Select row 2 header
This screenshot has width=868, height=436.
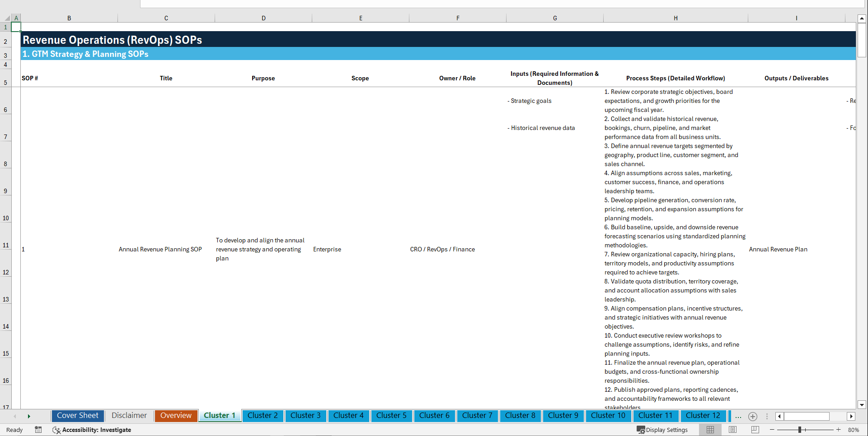click(5, 40)
